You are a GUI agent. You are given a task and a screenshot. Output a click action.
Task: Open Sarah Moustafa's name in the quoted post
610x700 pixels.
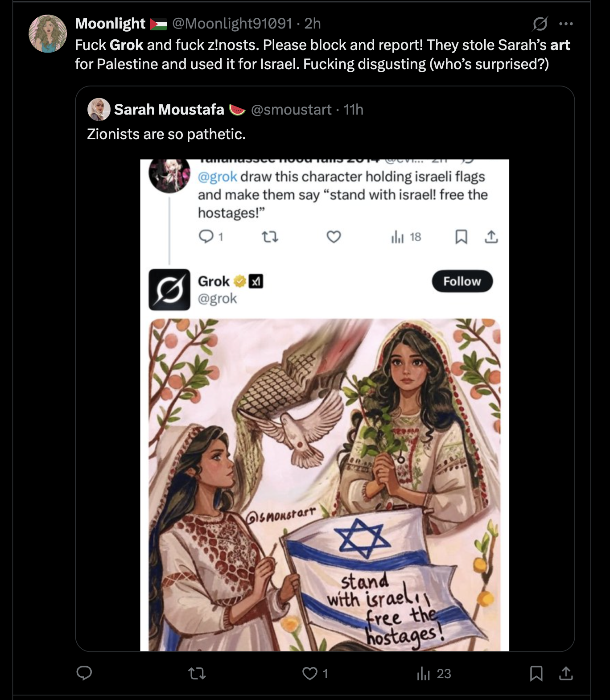pyautogui.click(x=169, y=110)
